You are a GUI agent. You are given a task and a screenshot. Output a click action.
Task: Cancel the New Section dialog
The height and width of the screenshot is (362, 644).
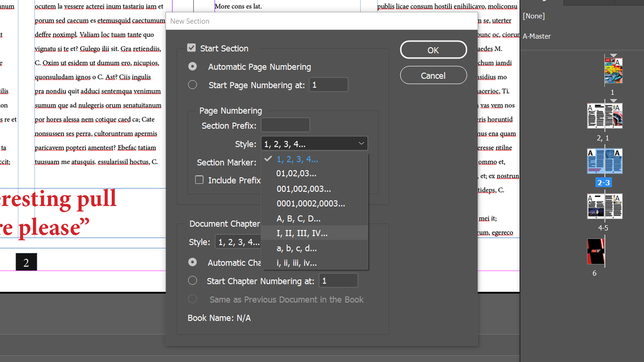tap(433, 75)
